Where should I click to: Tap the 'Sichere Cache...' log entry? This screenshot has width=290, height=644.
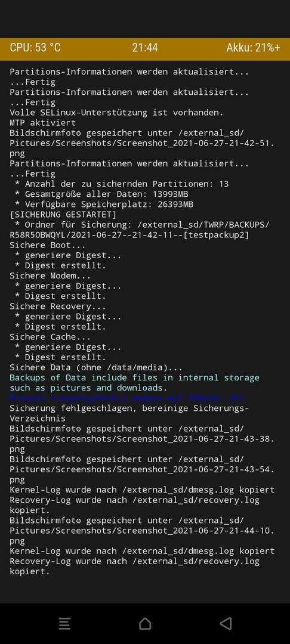[50, 337]
